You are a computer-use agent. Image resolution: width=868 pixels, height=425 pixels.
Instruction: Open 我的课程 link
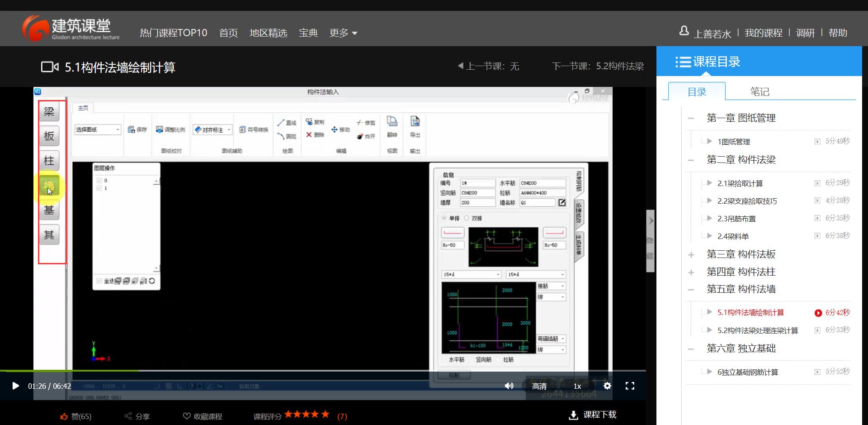[x=764, y=33]
